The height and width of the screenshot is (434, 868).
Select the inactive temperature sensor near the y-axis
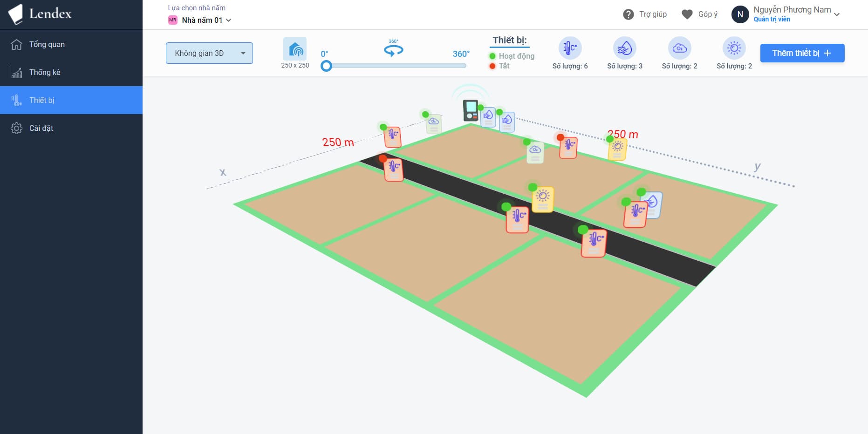(568, 148)
